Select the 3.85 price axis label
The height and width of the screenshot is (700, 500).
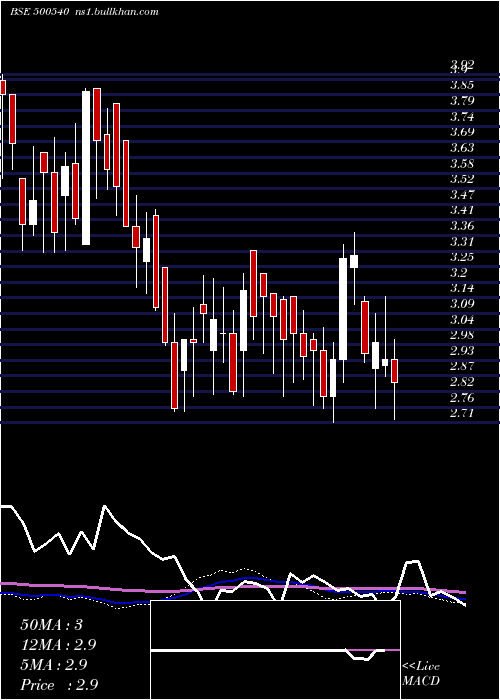[x=462, y=85]
